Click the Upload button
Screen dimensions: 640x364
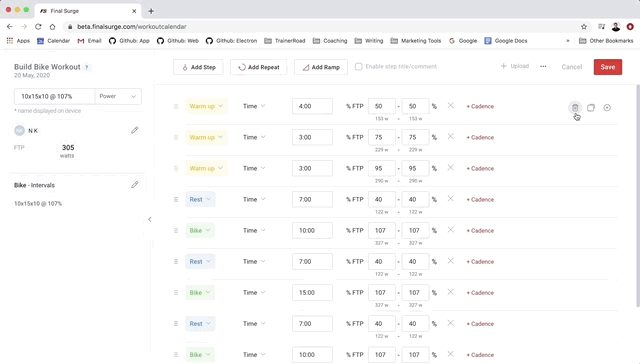coord(515,66)
